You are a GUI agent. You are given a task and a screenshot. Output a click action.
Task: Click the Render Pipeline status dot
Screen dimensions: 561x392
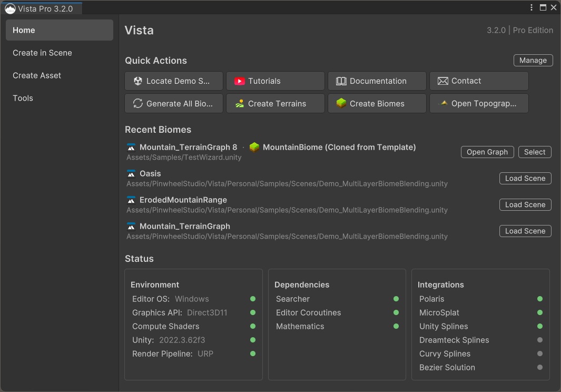pyautogui.click(x=253, y=354)
